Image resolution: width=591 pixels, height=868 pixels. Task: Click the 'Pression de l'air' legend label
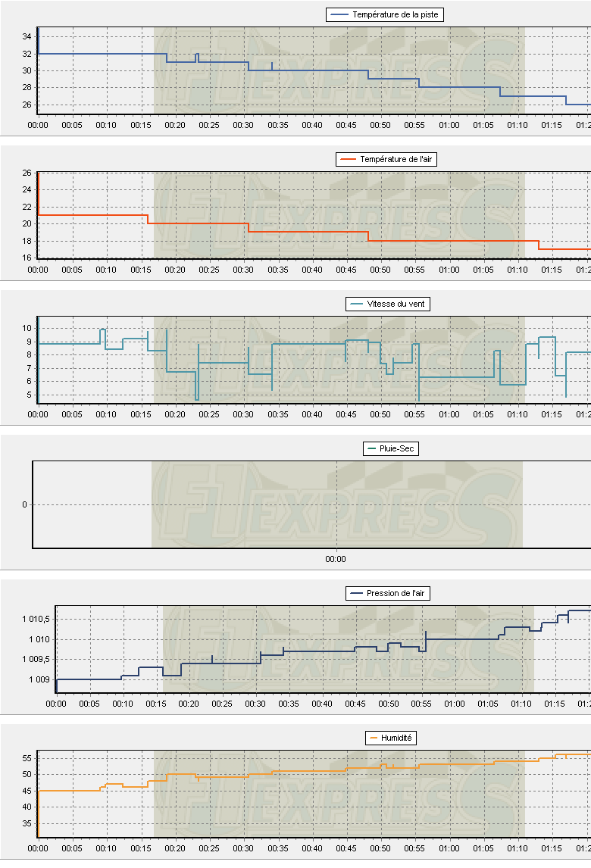click(x=398, y=593)
